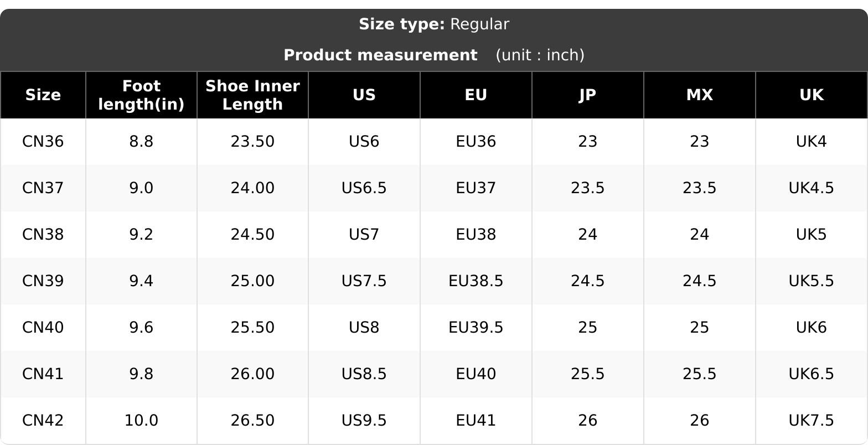Screen dimensions: 868x445
Task: Click the EU38.5 cell
Action: point(476,281)
